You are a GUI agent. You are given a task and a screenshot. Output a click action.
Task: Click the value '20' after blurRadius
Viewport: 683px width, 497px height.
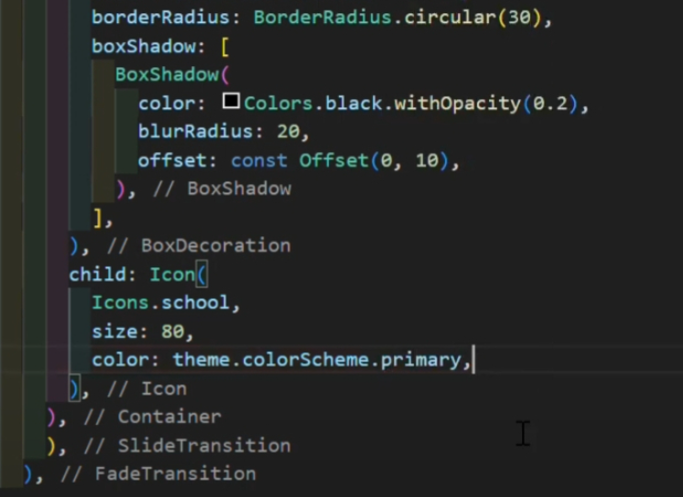click(x=288, y=132)
